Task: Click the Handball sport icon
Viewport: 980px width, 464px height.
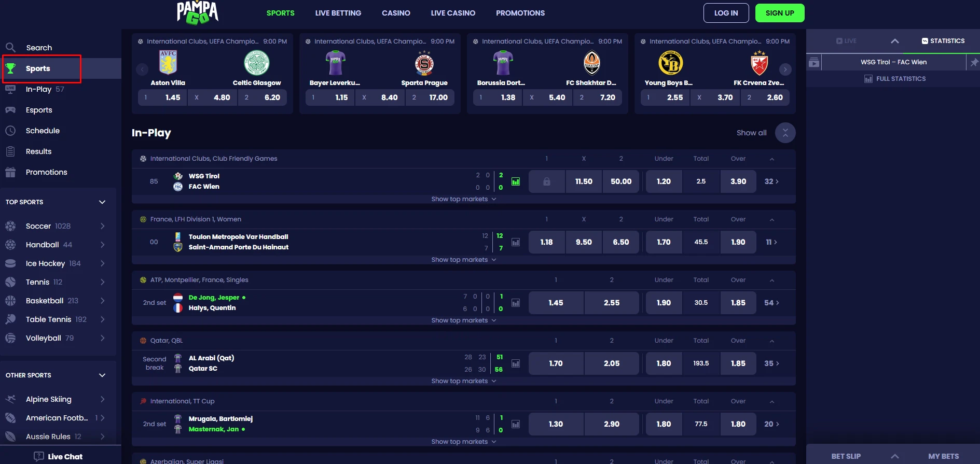Action: pyautogui.click(x=10, y=245)
